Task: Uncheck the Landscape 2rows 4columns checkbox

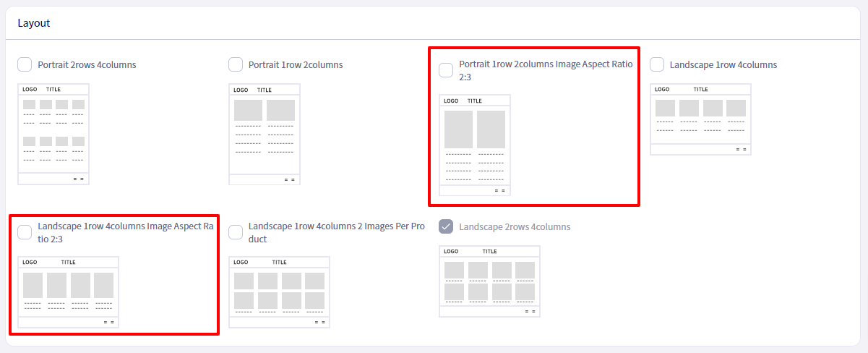Action: click(x=446, y=226)
